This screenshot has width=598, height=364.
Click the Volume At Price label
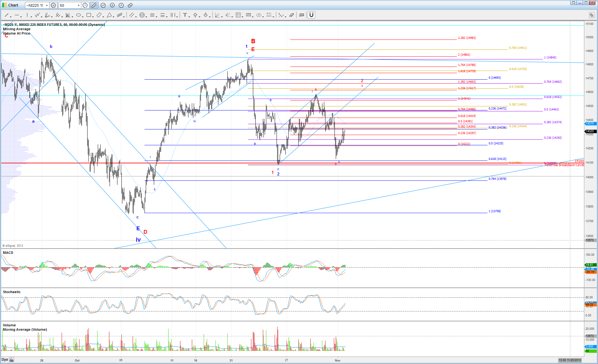[x=17, y=33]
